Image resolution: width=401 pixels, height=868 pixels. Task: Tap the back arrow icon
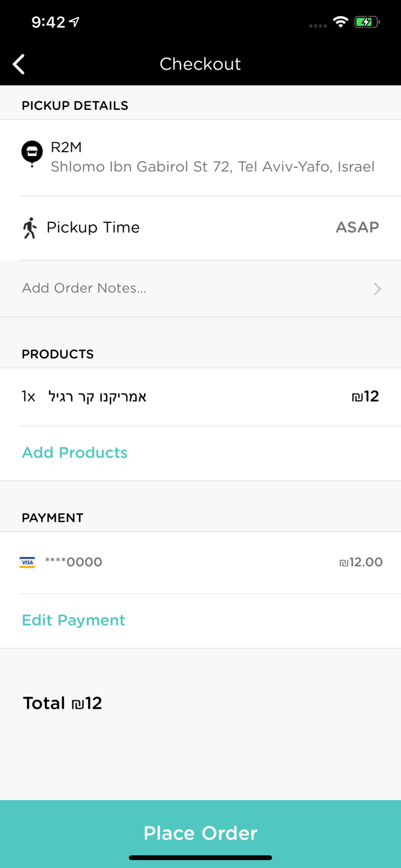point(19,64)
